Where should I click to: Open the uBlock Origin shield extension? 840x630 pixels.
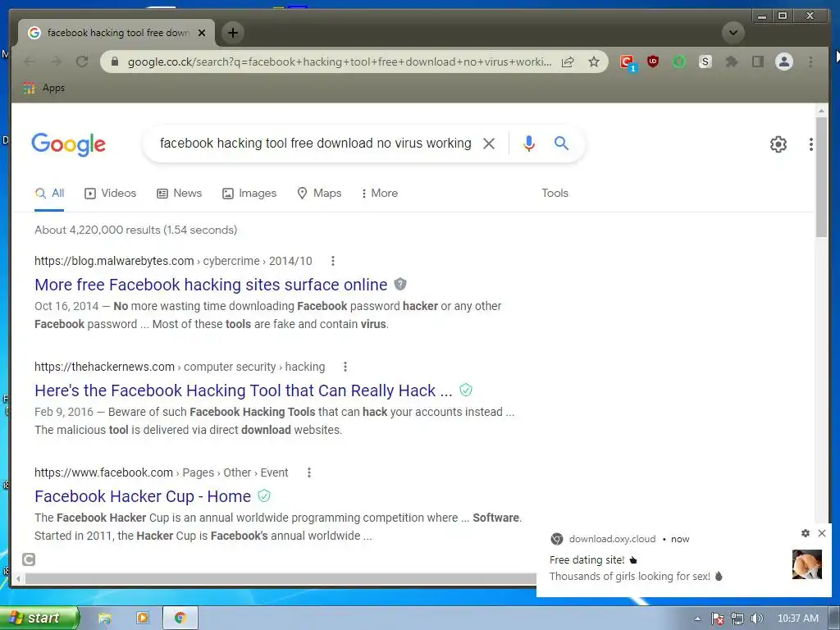point(652,62)
